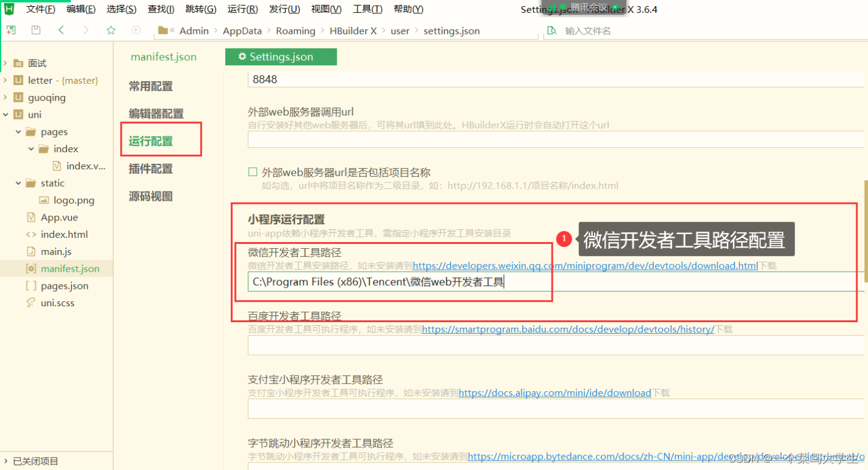Click the 支付宝小程序开发者工具路径 input field
This screenshot has width=868, height=470.
click(556, 409)
